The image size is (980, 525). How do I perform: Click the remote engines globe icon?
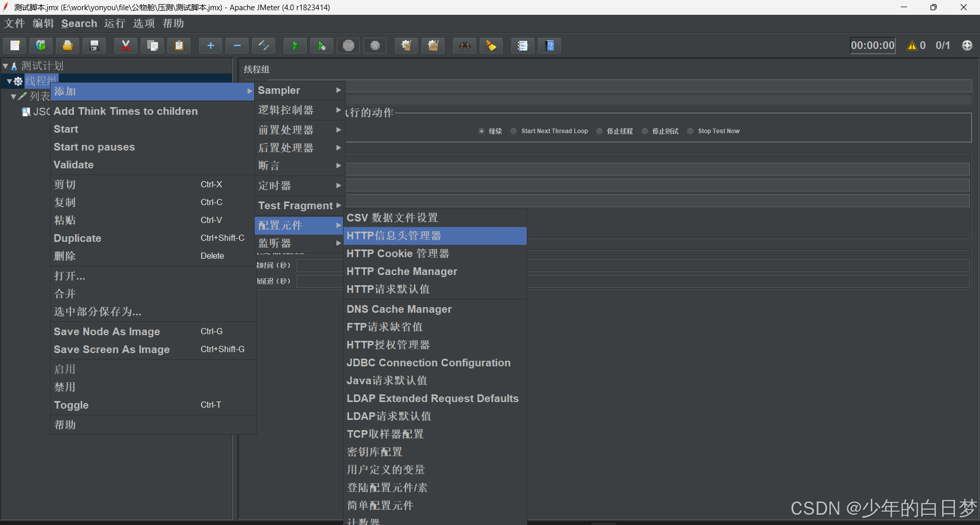tap(967, 45)
